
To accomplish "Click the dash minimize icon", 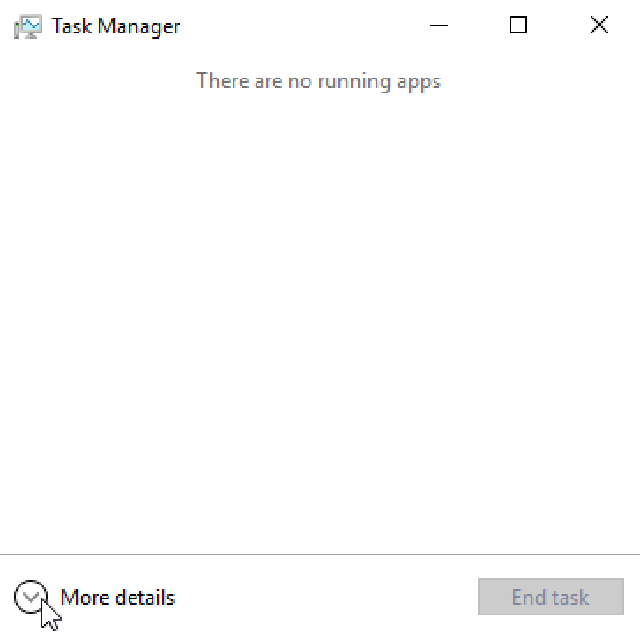I will coord(439,26).
